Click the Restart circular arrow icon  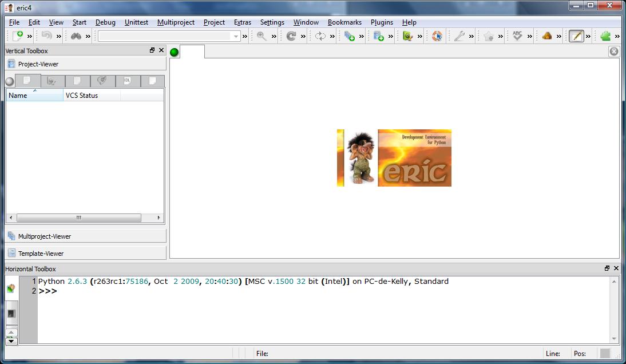pyautogui.click(x=291, y=36)
